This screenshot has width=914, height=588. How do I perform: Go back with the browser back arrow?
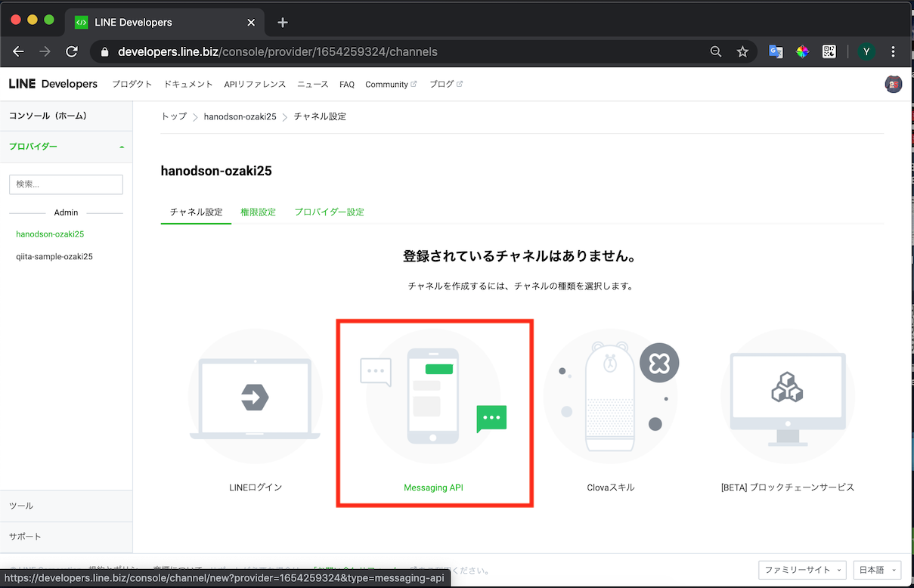(19, 52)
